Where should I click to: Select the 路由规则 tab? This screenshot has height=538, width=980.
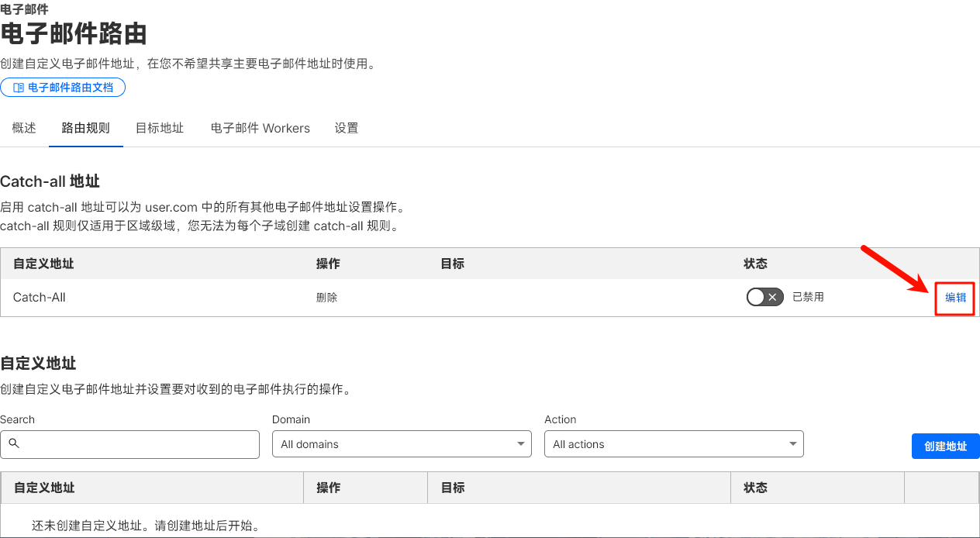(86, 128)
